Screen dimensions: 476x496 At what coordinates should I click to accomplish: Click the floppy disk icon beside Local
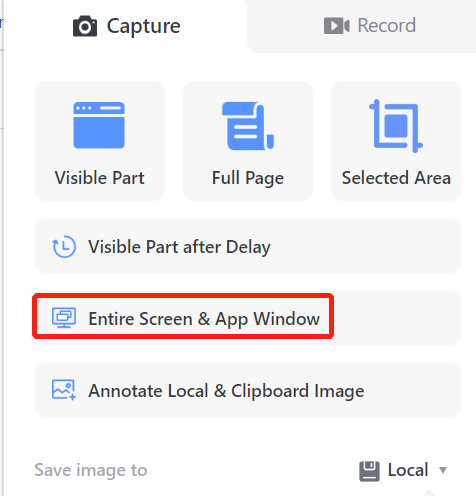pos(369,471)
